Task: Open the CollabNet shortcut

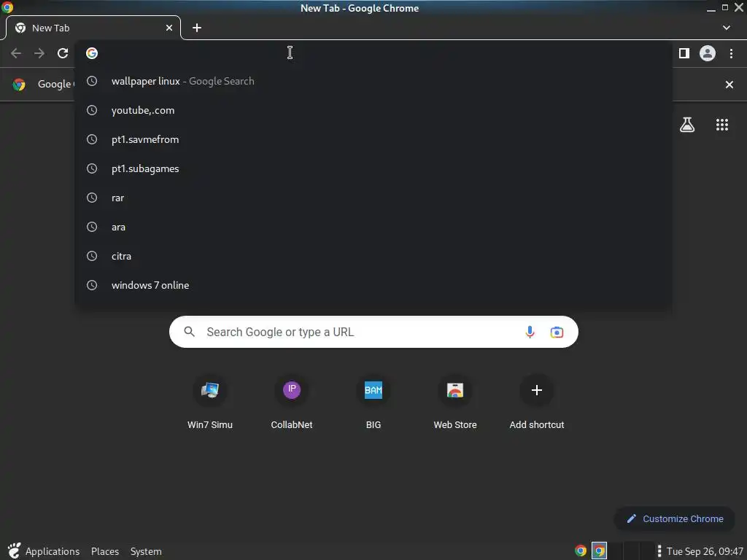Action: [292, 402]
